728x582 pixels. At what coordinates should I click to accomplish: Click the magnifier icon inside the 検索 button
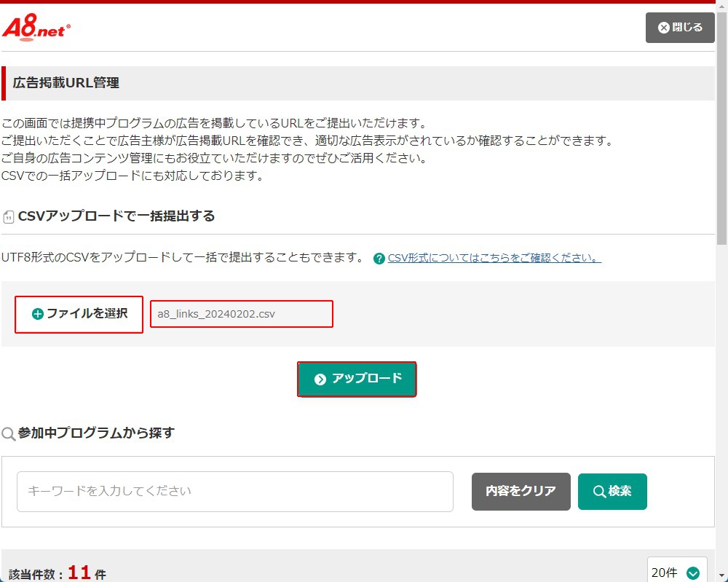tap(599, 492)
